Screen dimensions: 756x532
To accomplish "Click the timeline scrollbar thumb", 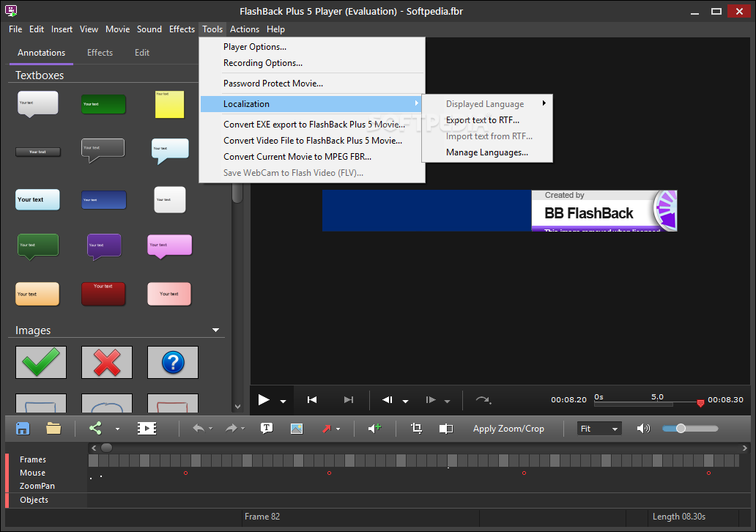I will click(x=106, y=448).
